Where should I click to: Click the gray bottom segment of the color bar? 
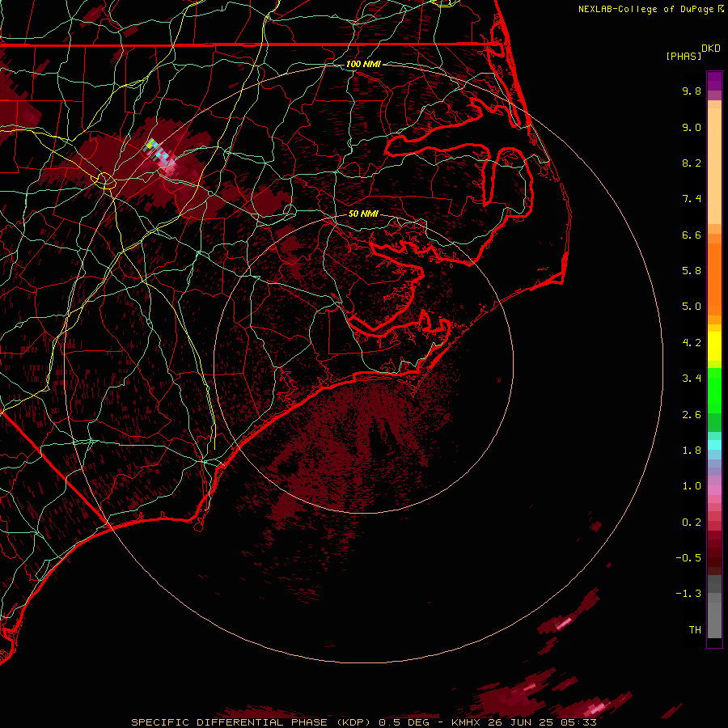714,617
